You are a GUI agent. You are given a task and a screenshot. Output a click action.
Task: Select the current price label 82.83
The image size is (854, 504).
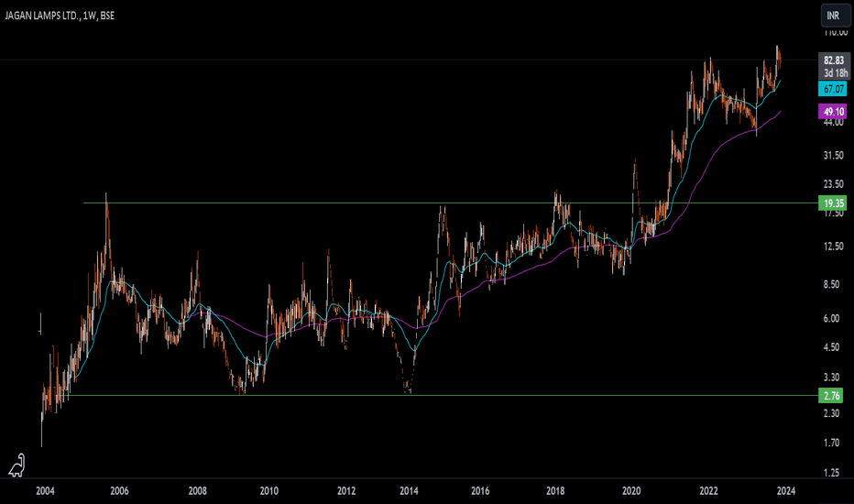pyautogui.click(x=834, y=60)
